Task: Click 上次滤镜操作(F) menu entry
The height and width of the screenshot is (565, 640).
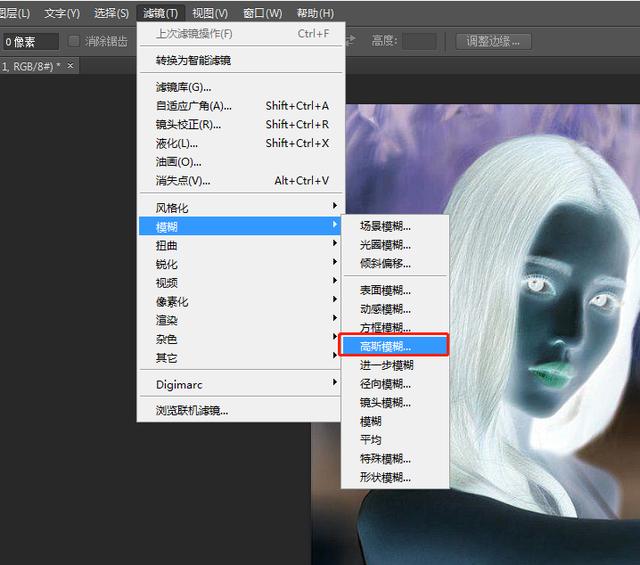Action: click(x=241, y=34)
